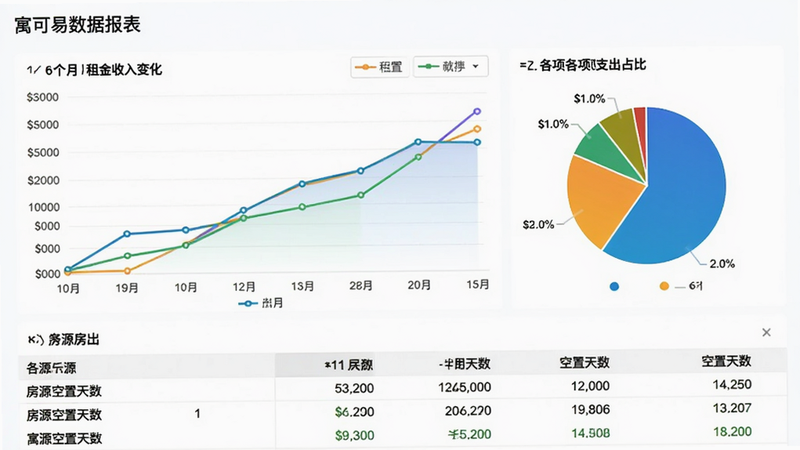Click the green table cell $6,200
800x450 pixels.
(354, 412)
